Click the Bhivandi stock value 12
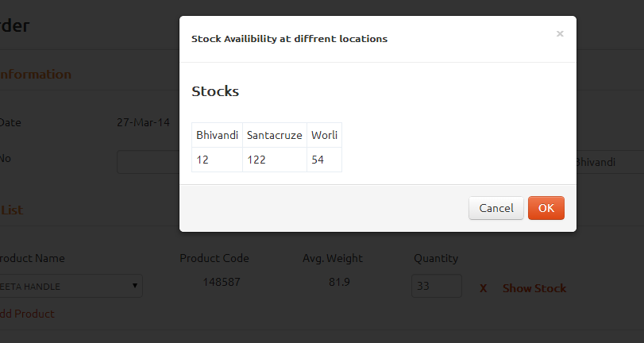This screenshot has width=644, height=343. point(203,160)
